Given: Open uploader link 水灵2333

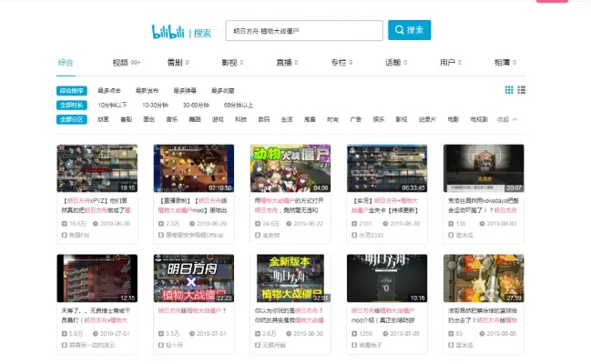Looking at the screenshot, I should 371,235.
